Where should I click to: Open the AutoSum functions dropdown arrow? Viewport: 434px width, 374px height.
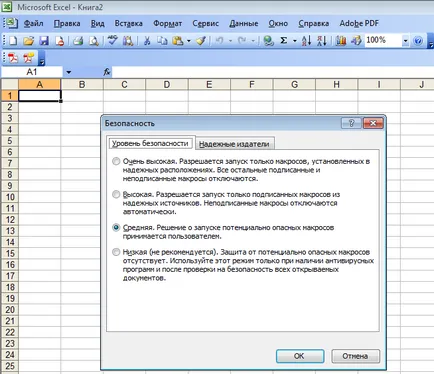(x=295, y=41)
